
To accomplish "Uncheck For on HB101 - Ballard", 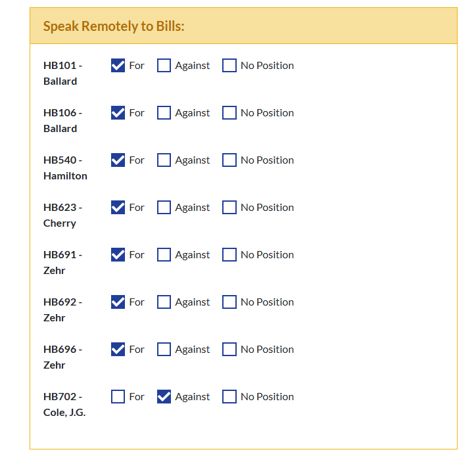I will (x=118, y=66).
